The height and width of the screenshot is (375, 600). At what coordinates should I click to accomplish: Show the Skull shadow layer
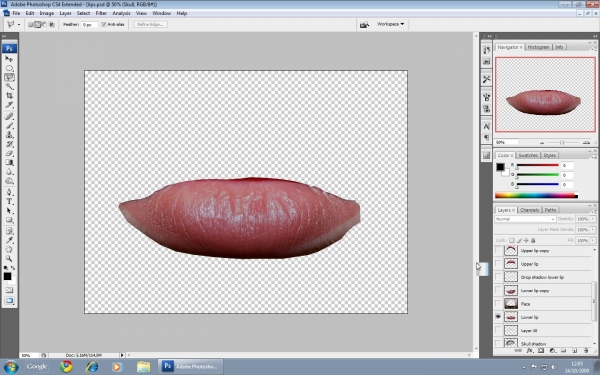[x=498, y=343]
